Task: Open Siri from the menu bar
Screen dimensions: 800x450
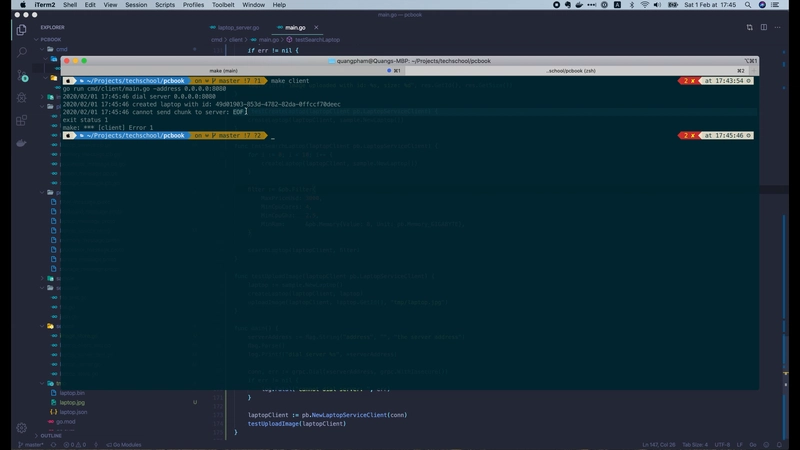Action: [762, 5]
